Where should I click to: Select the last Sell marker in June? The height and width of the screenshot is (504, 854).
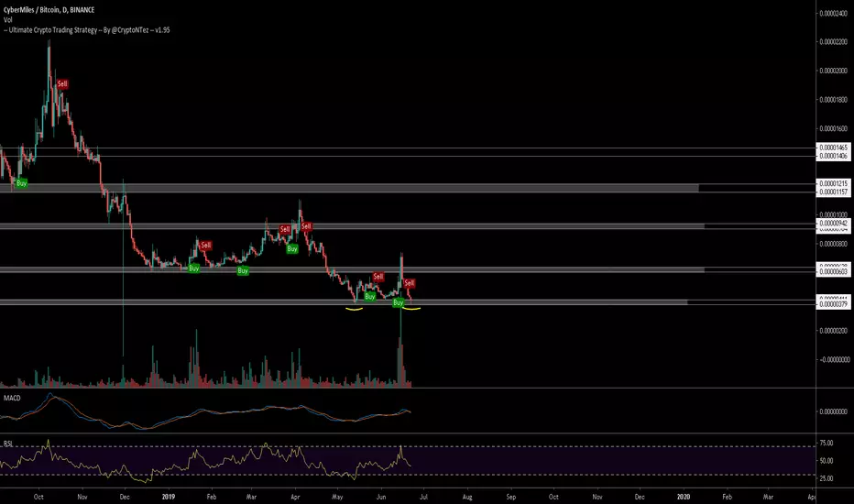pos(410,282)
